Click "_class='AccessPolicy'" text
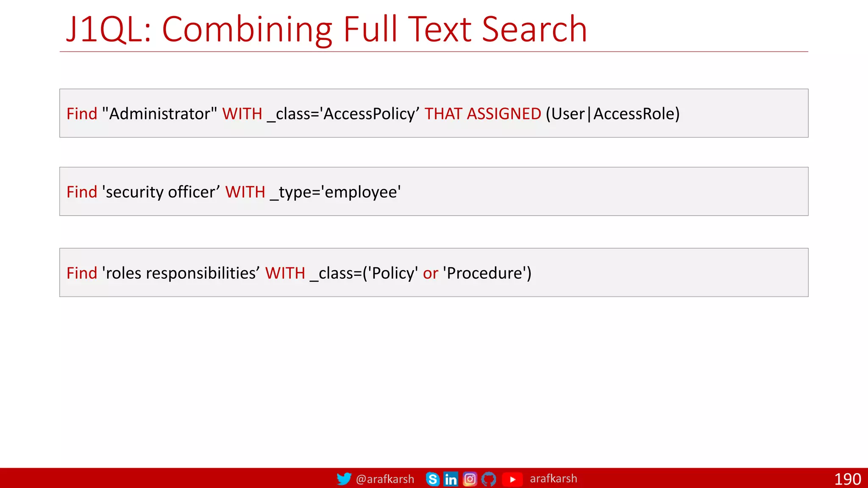The image size is (868, 488). [x=343, y=114]
